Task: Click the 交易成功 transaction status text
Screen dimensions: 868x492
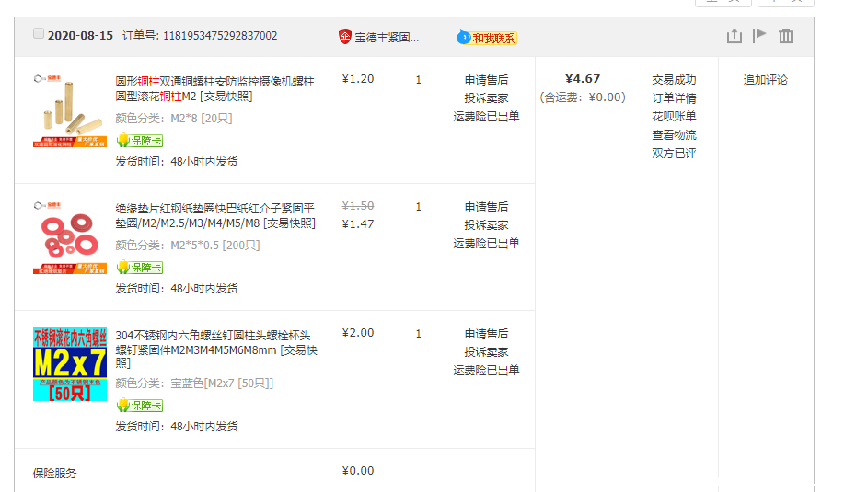Action: 674,80
